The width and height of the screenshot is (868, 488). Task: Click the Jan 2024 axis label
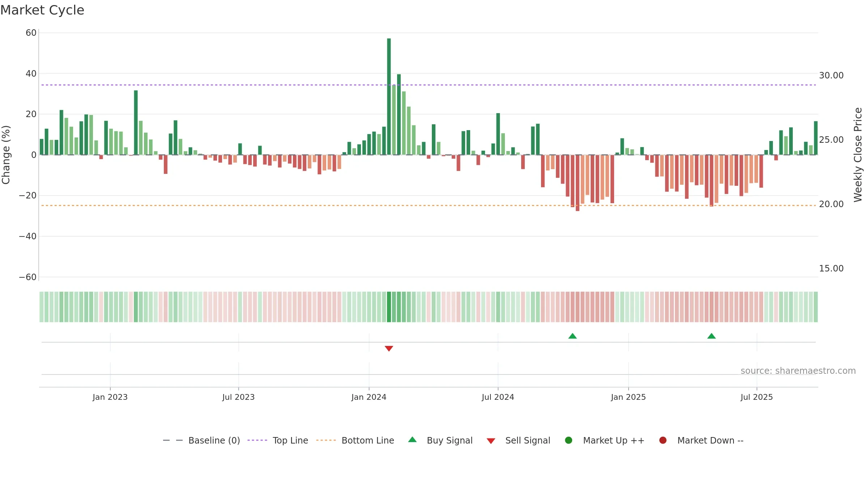click(369, 397)
